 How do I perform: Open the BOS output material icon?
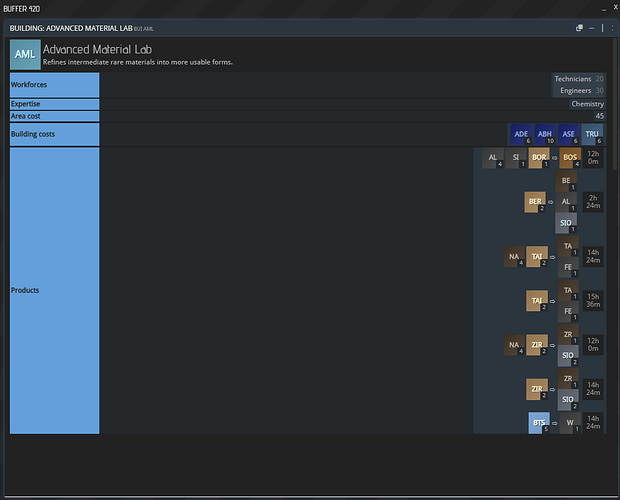coord(570,158)
